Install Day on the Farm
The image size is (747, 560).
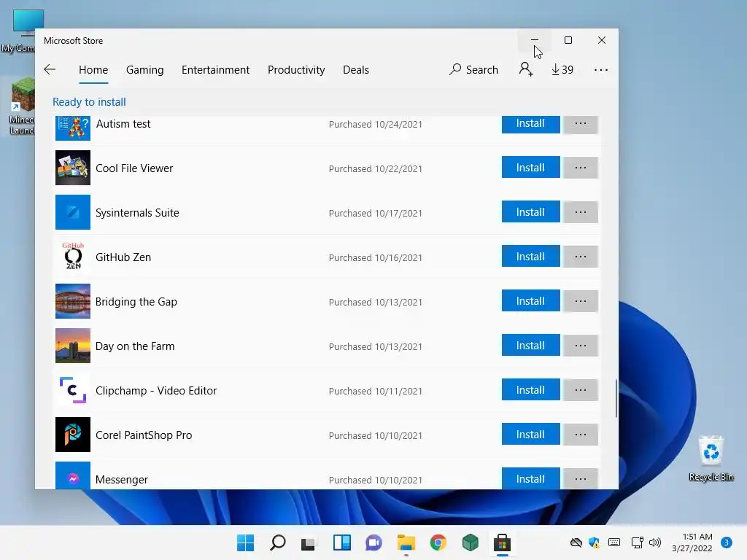(531, 345)
